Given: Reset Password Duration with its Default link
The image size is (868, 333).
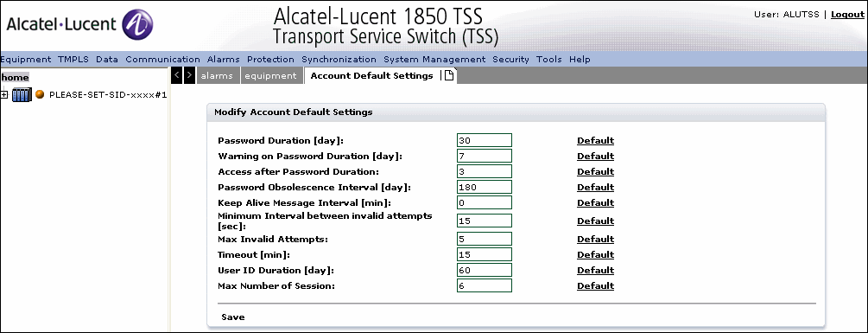Looking at the screenshot, I should tap(596, 140).
